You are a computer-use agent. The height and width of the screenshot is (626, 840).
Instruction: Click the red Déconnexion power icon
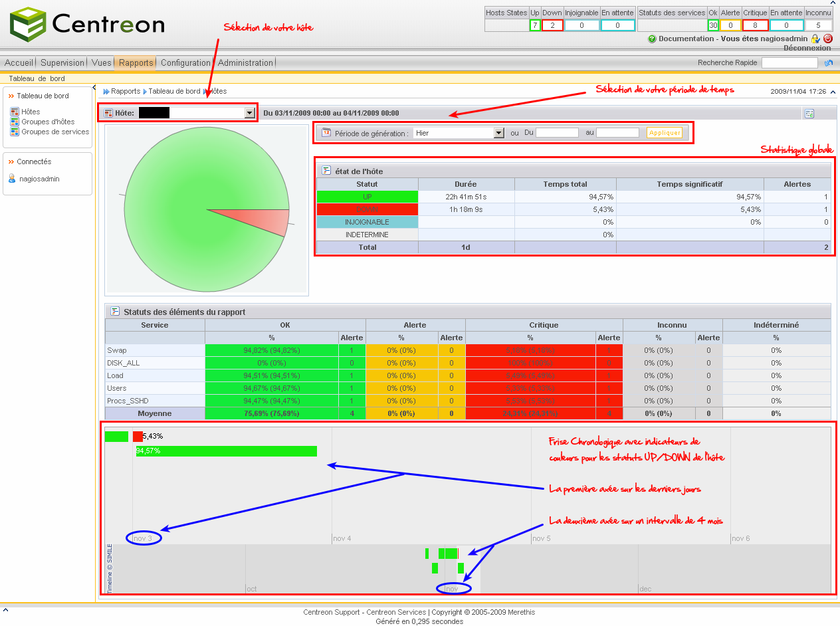point(827,39)
